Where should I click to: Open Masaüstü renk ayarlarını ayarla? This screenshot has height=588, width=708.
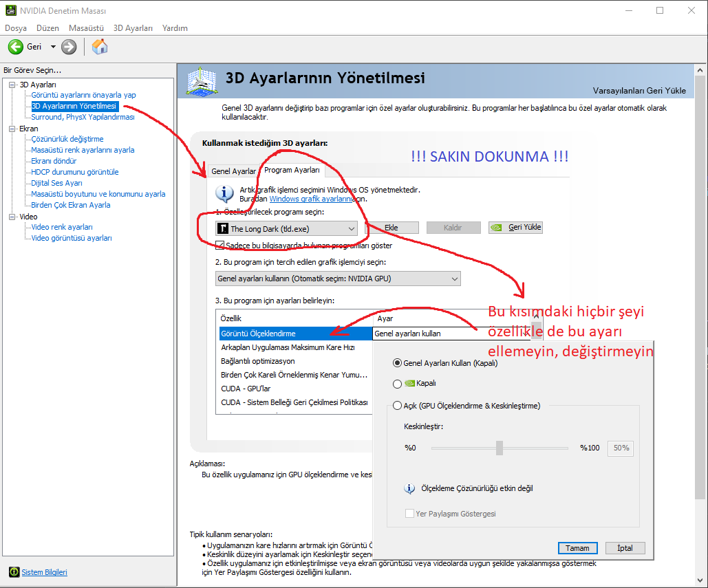[x=83, y=151]
